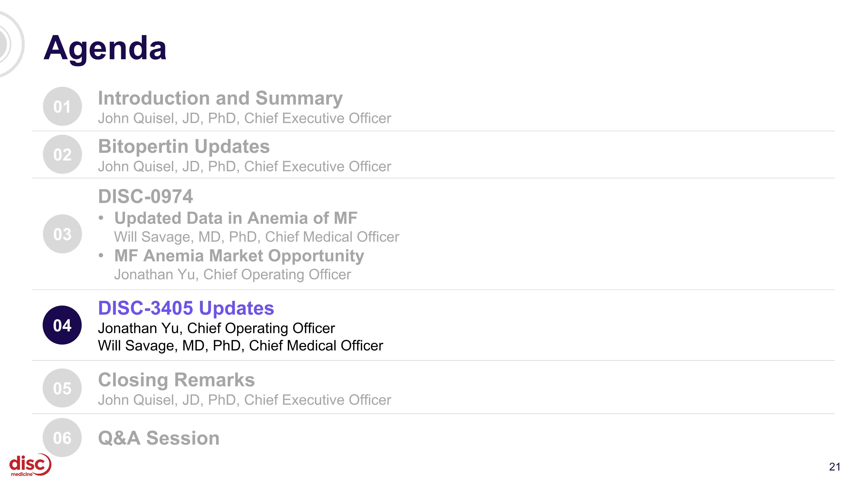
Task: Select the highlighted 04 circle badge
Action: [62, 325]
